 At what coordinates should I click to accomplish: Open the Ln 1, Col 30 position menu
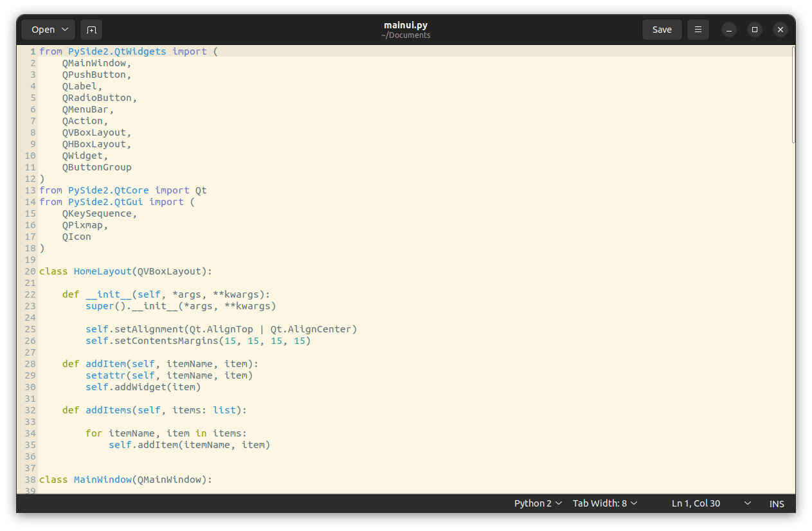[711, 503]
